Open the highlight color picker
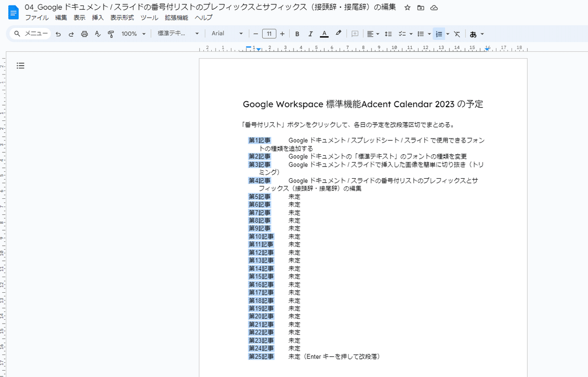This screenshot has height=377, width=588. click(x=338, y=34)
